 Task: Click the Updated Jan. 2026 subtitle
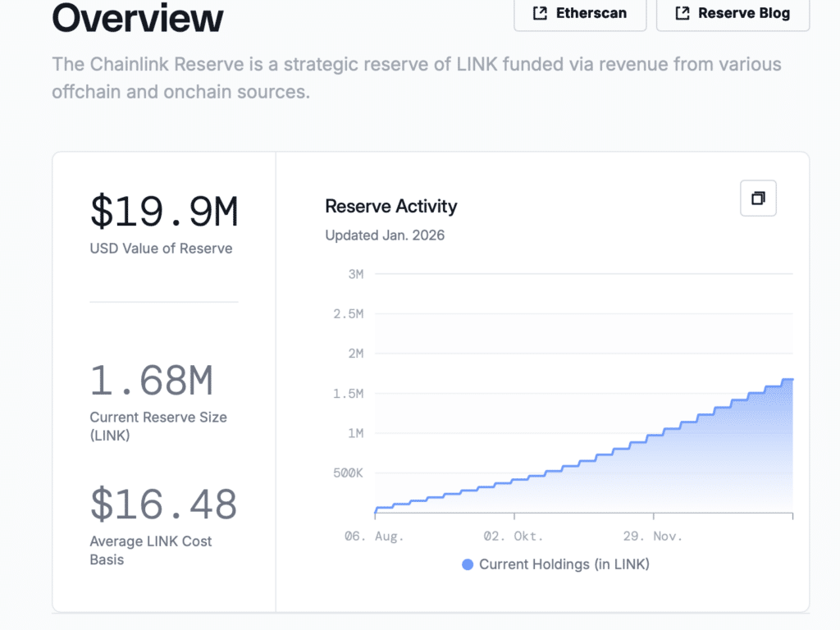pyautogui.click(x=385, y=235)
